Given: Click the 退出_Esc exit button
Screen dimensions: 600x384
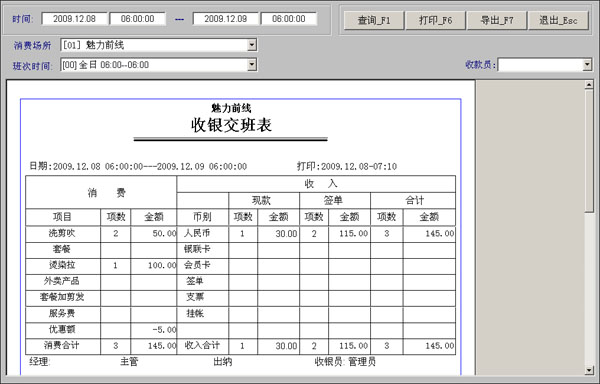Looking at the screenshot, I should [558, 20].
